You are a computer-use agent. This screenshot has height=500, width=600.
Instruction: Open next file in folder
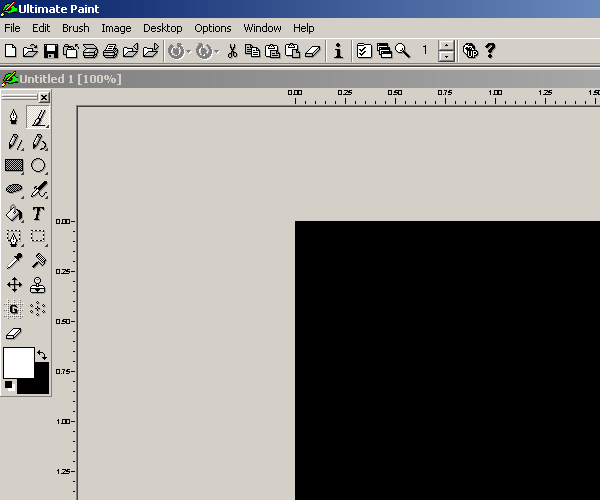point(151,51)
